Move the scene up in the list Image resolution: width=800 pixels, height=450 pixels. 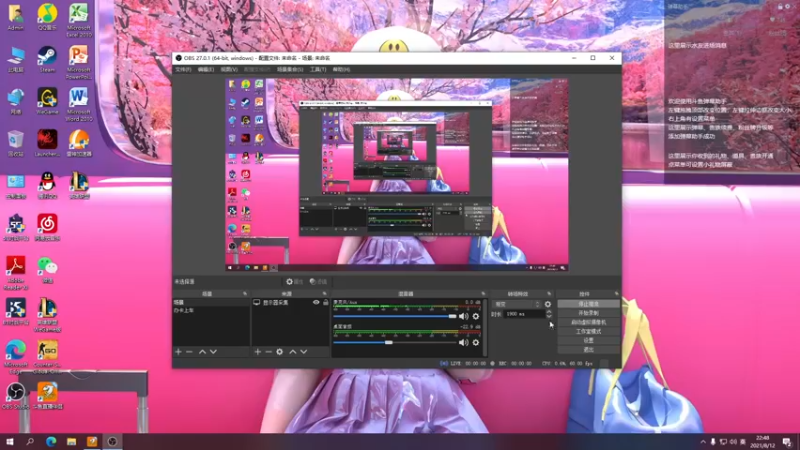click(x=202, y=352)
